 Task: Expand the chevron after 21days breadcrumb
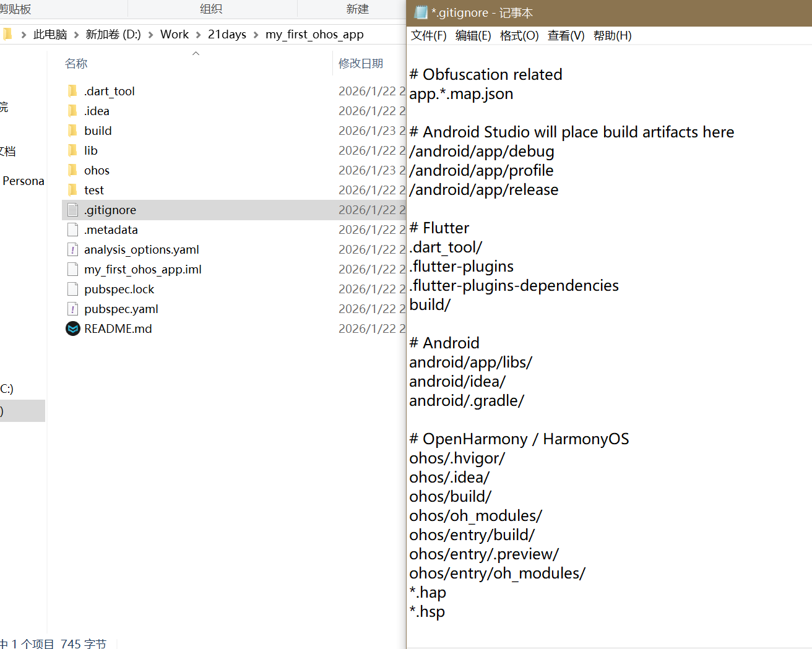coord(256,35)
